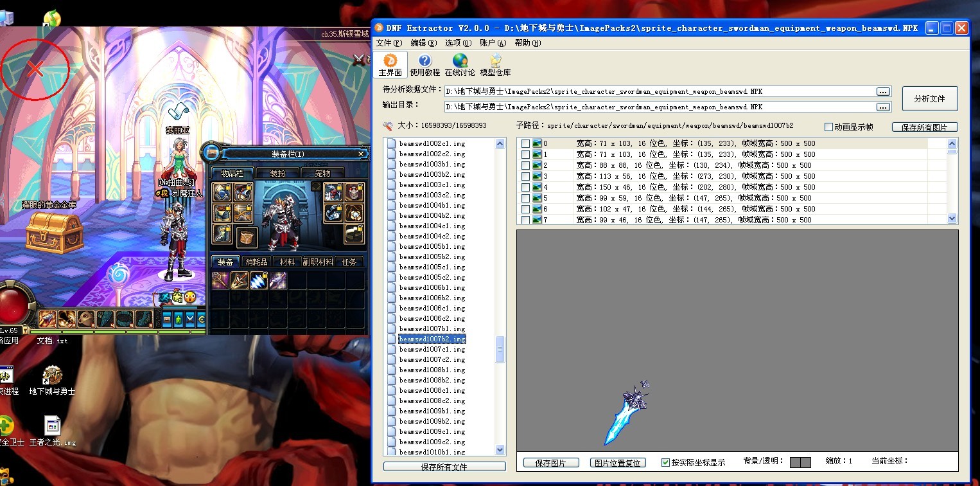Click the frame list scrollbar down arrow
980x486 pixels.
point(952,219)
